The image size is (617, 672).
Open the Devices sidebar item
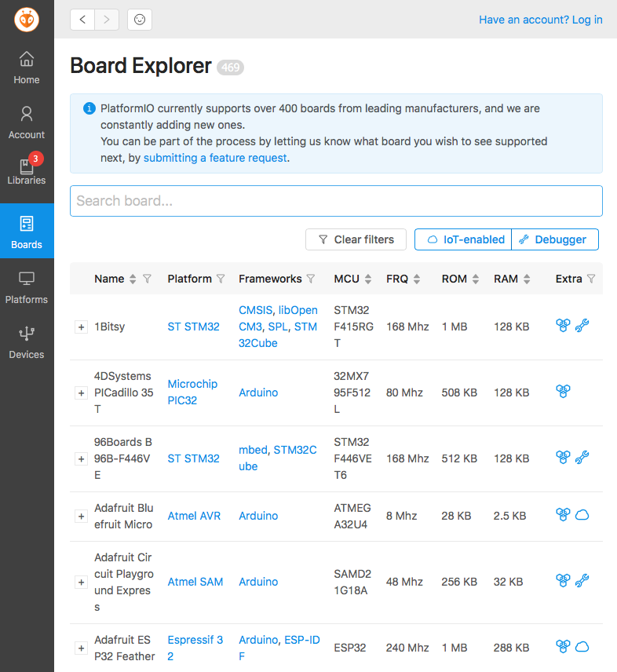coord(27,342)
